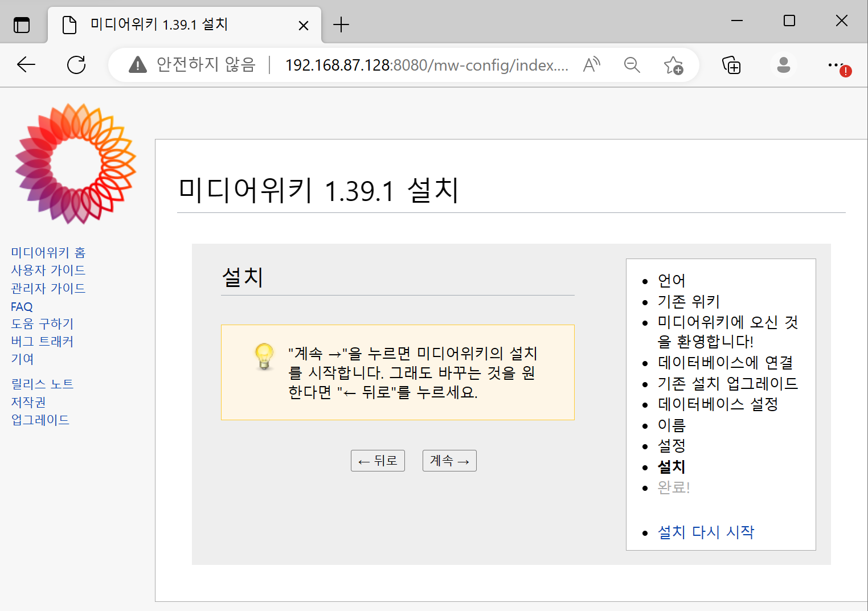
Task: Select the 데이터베이스에 연결 step
Action: coord(725,362)
